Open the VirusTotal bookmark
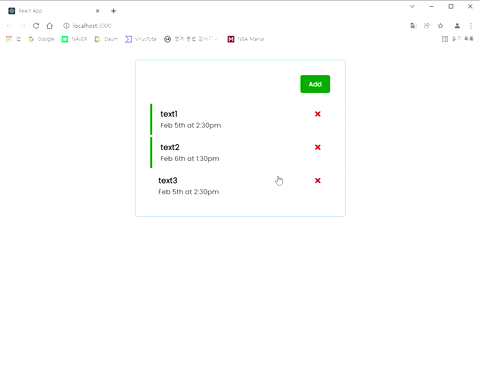Screen dimensions: 480x388 pyautogui.click(x=141, y=39)
